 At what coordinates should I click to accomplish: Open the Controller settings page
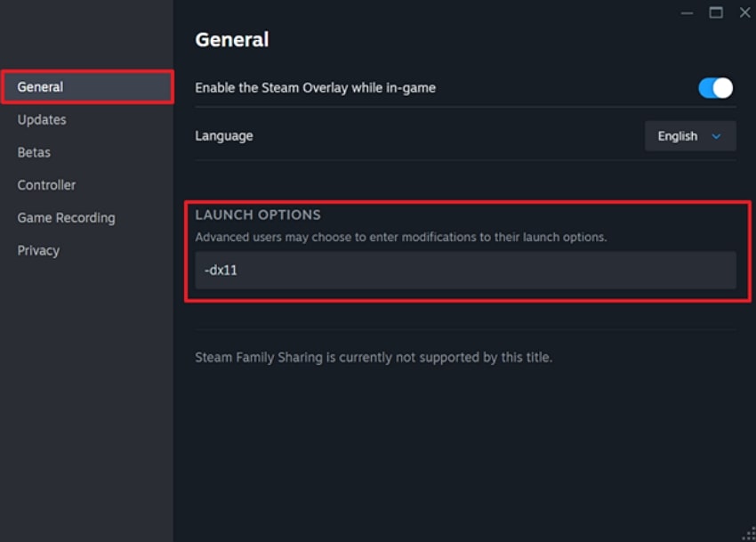pyautogui.click(x=46, y=185)
